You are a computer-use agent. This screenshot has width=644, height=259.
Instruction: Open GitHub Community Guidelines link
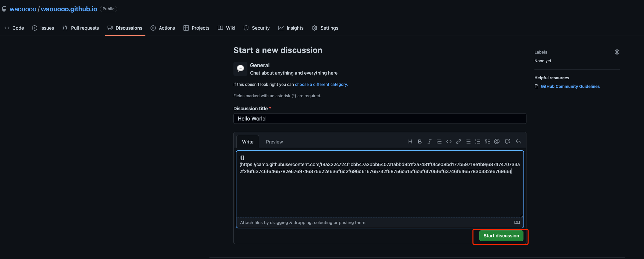[x=570, y=87]
